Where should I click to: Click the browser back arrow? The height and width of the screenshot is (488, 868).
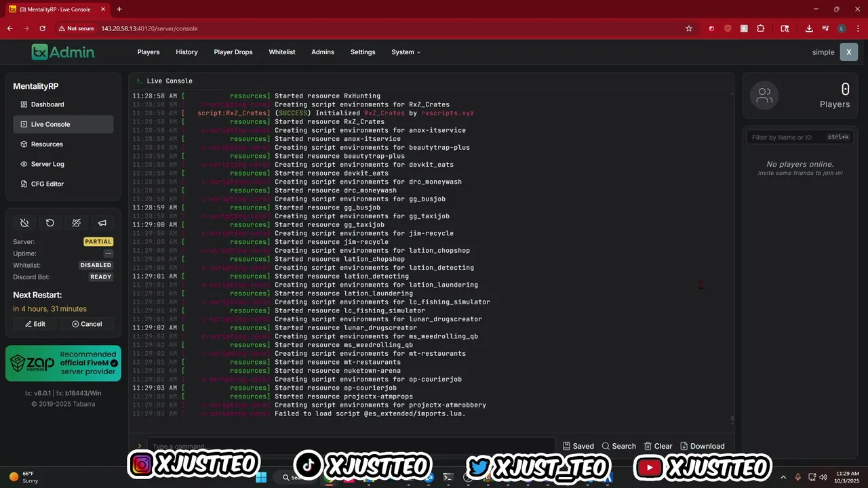pyautogui.click(x=10, y=28)
